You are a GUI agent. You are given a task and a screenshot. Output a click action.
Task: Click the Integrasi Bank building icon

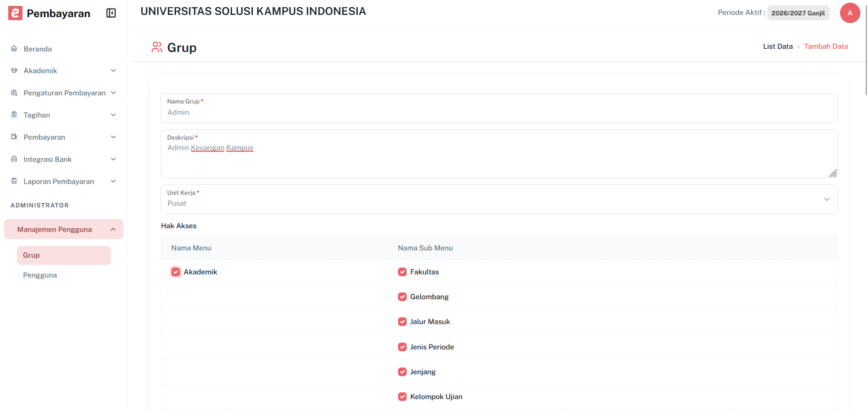coord(14,159)
